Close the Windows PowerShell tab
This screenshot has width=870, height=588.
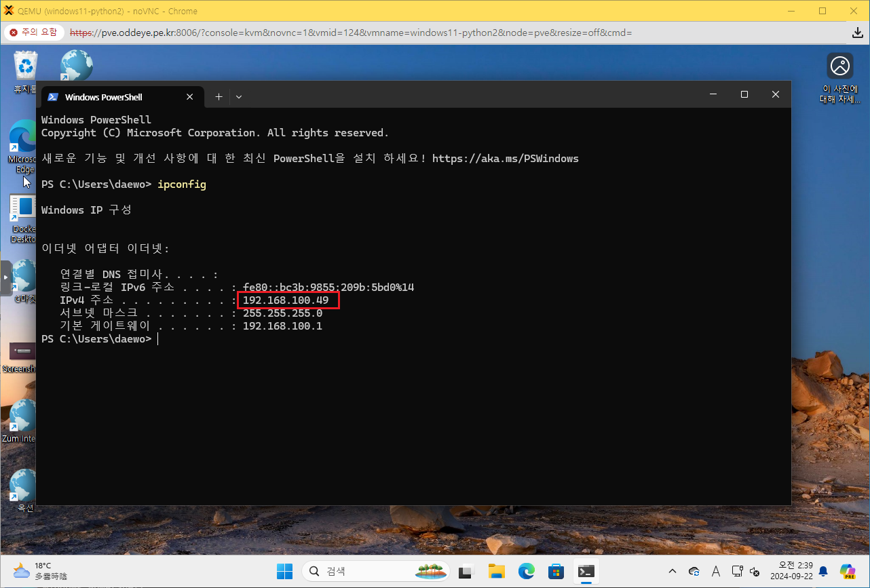coord(191,97)
